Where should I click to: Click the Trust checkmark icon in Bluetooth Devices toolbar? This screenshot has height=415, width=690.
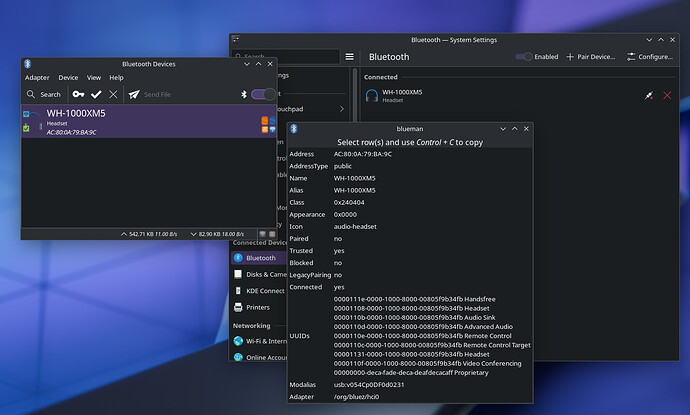96,94
